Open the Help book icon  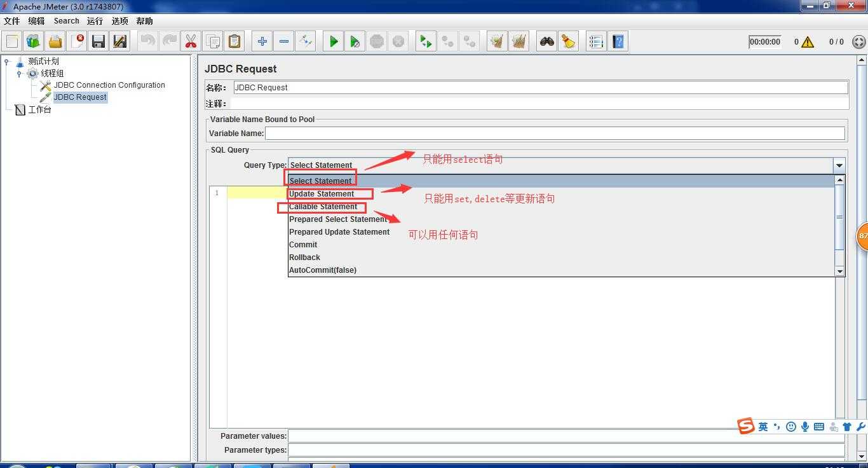click(x=618, y=42)
